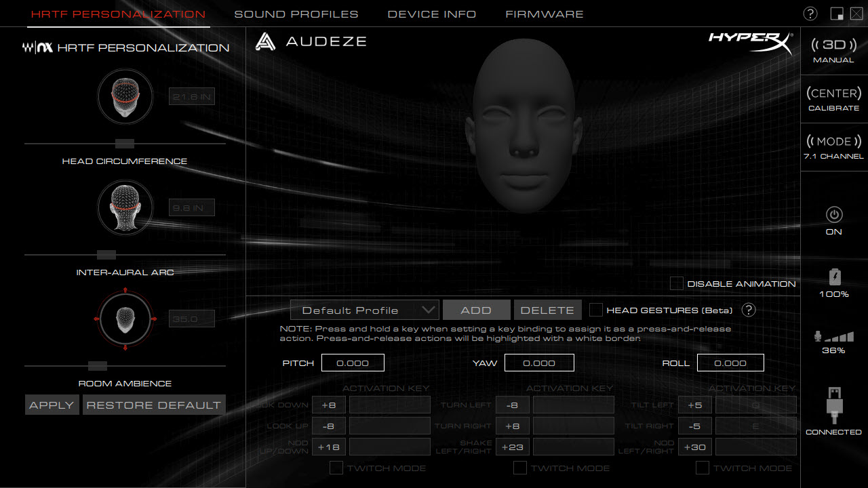
Task: Click the Tilt Right activation key field
Action: 756,426
